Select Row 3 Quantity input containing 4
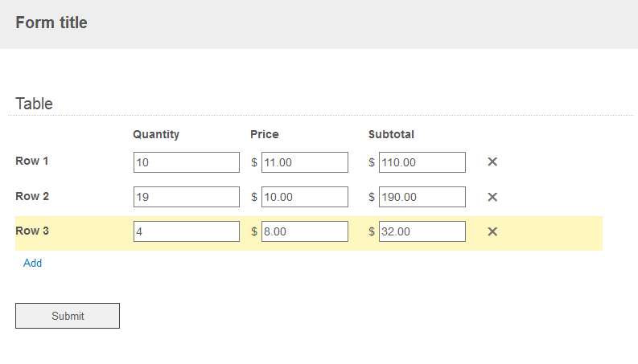The height and width of the screenshot is (364, 638). 187,231
